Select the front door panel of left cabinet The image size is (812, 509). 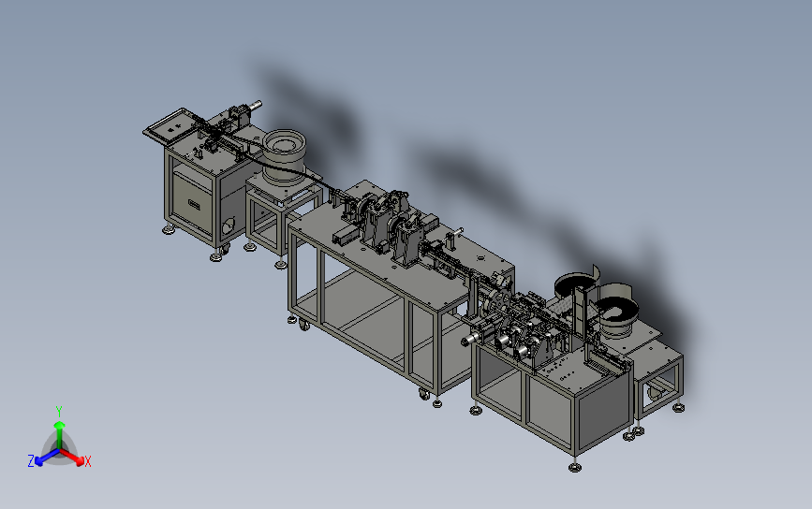tap(192, 204)
